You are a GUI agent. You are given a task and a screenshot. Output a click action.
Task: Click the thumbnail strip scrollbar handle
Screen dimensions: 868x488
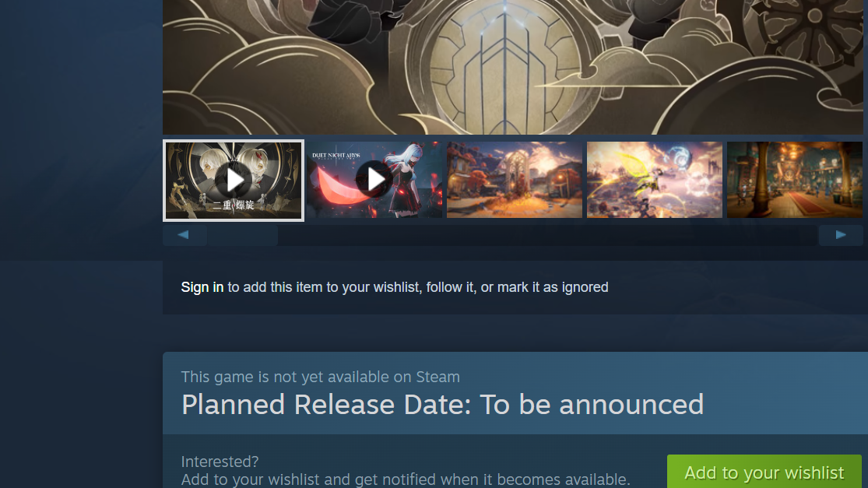point(242,235)
